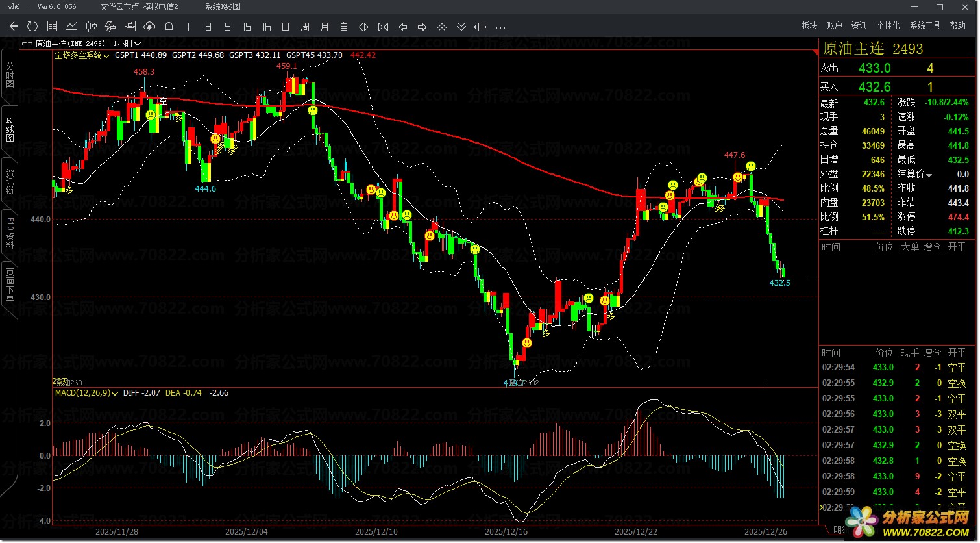Viewport: 980px width, 543px height.
Task: Open the 宝塔多空系统 indicator dropdown
Action: (x=82, y=55)
